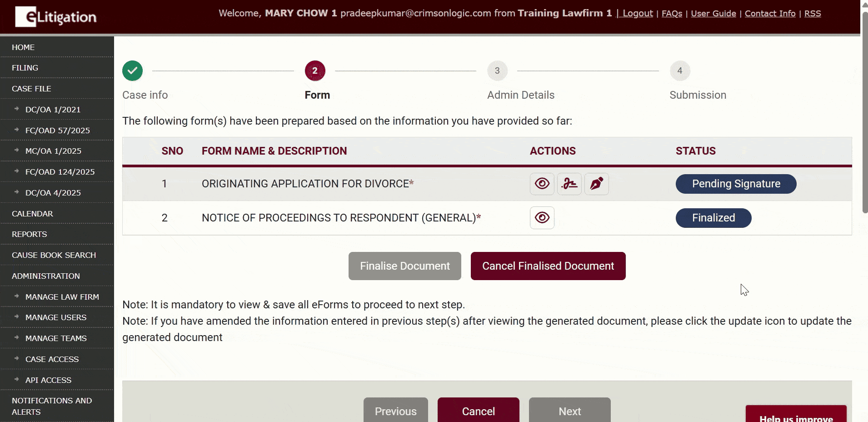Open the Filing menu
Image resolution: width=868 pixels, height=422 pixels.
pyautogui.click(x=25, y=68)
